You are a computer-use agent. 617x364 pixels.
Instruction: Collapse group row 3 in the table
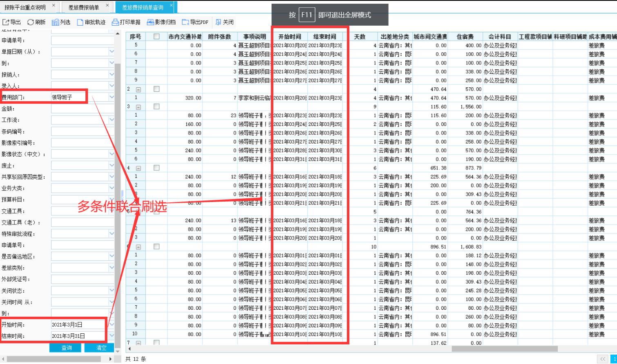coord(138,107)
